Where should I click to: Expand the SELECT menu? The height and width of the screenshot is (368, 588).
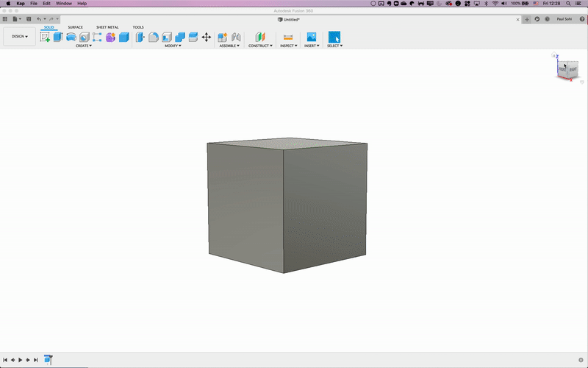pos(334,46)
